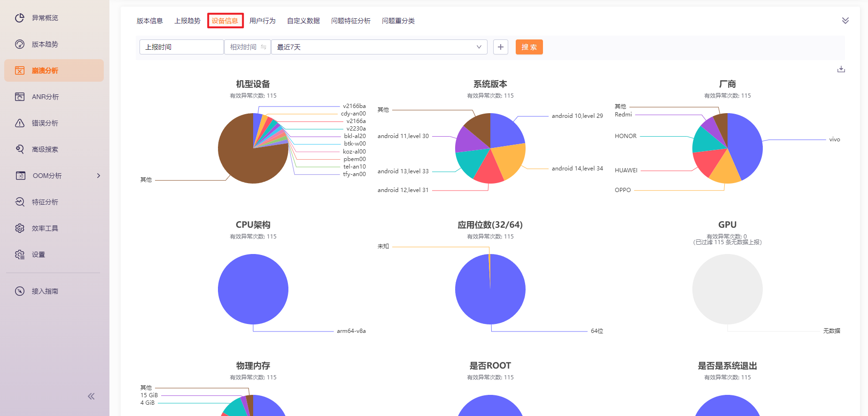The image size is (868, 416).
Task: Click the 高级搜索 magnifier icon
Action: 20,149
